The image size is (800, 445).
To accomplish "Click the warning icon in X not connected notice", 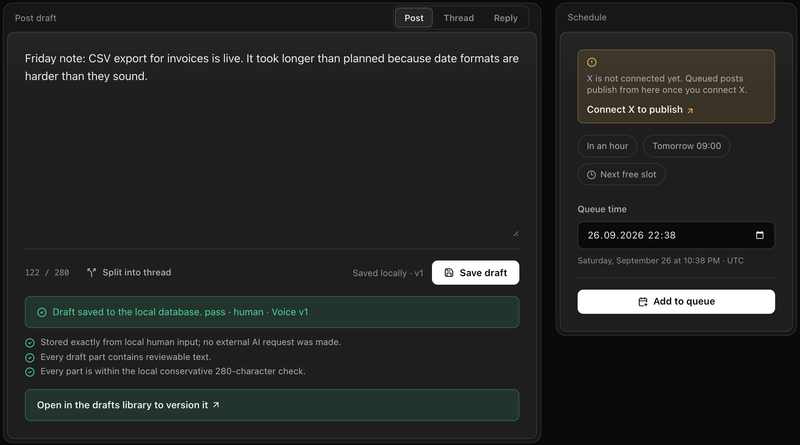I will pyautogui.click(x=591, y=62).
